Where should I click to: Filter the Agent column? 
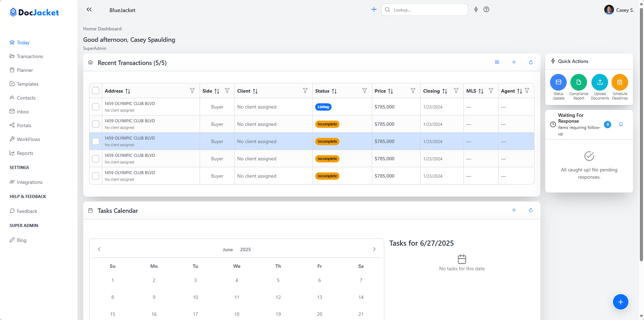tap(527, 91)
